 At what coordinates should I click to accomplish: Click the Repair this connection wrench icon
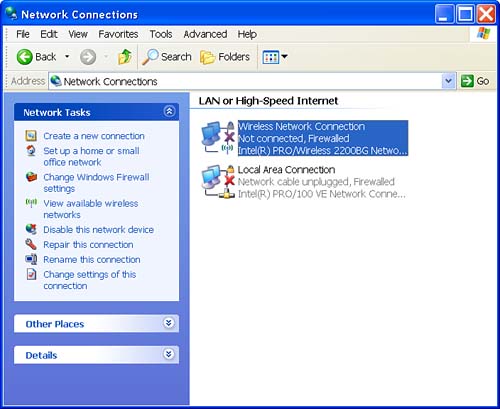tap(31, 244)
